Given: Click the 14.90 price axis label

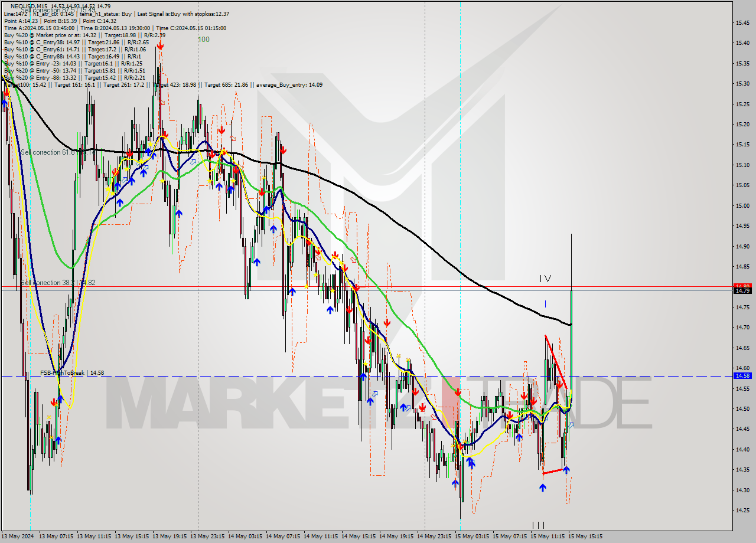Looking at the screenshot, I should pyautogui.click(x=742, y=246).
